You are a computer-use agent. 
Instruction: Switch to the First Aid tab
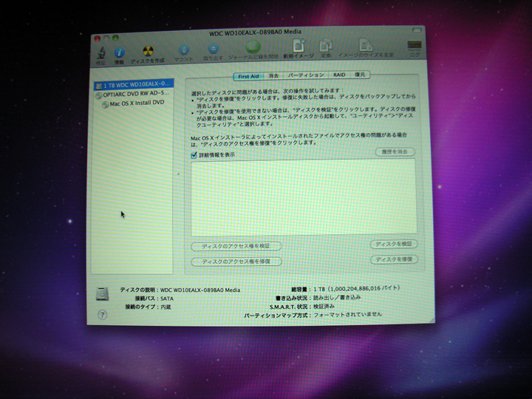coord(249,76)
